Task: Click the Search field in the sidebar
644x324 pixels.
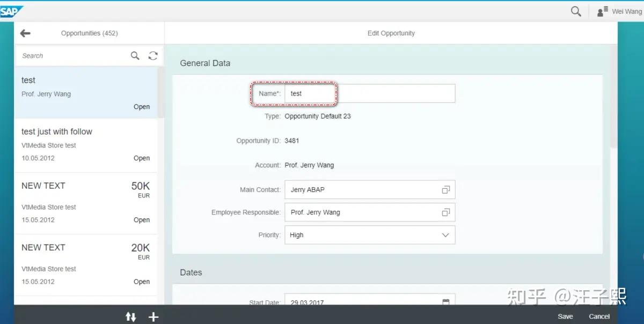Action: pyautogui.click(x=70, y=55)
